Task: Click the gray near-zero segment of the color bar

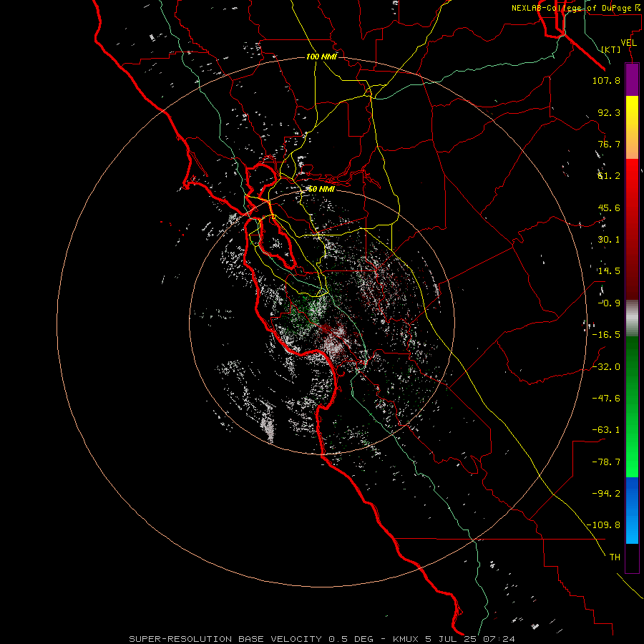Action: [x=632, y=318]
